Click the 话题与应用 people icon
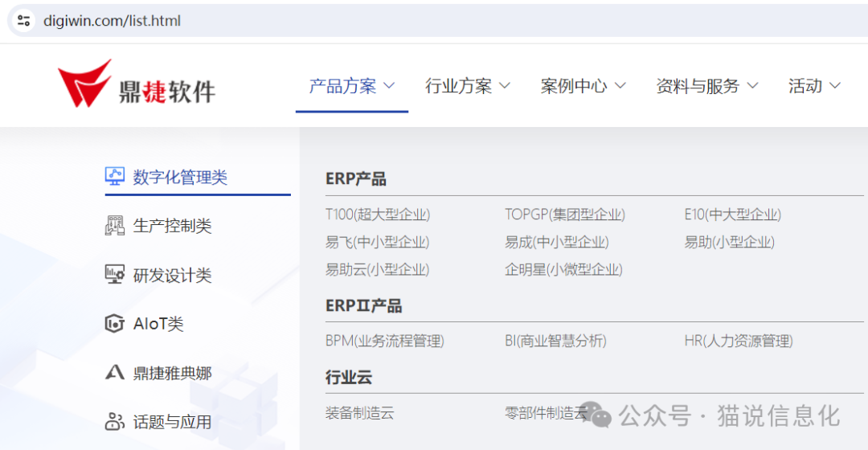This screenshot has width=868, height=450. point(115,422)
